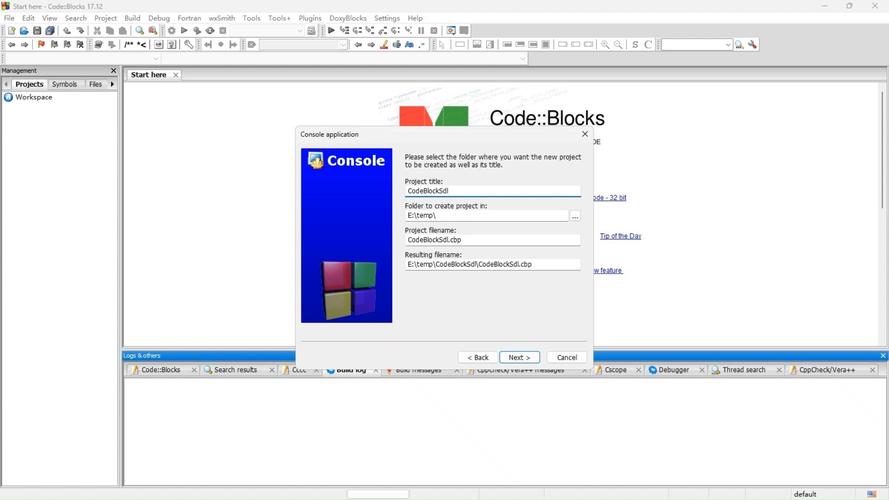Screen dimensions: 889x500
Task: Click the Folder to create project in field
Action: (486, 215)
